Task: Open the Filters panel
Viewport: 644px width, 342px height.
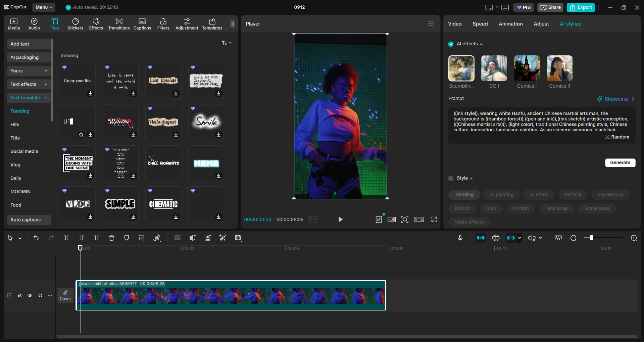Action: (x=163, y=24)
